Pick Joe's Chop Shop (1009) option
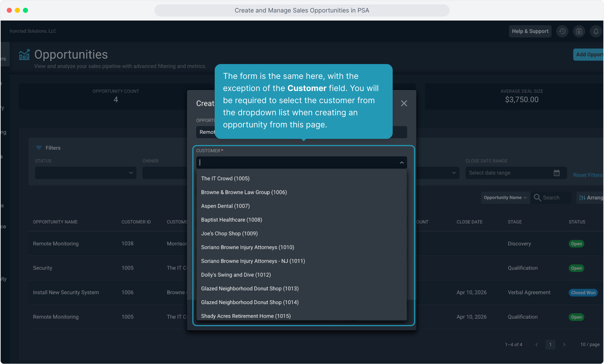 [229, 234]
